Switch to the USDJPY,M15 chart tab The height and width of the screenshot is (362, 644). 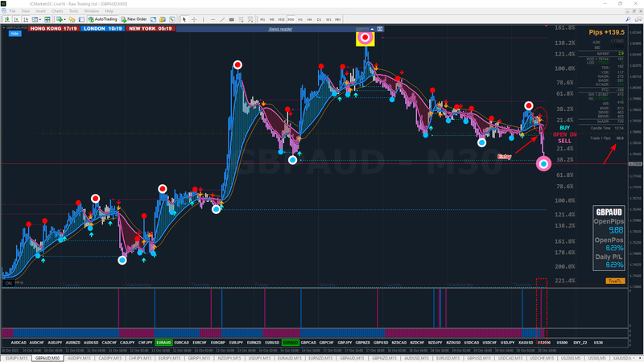(x=259, y=358)
